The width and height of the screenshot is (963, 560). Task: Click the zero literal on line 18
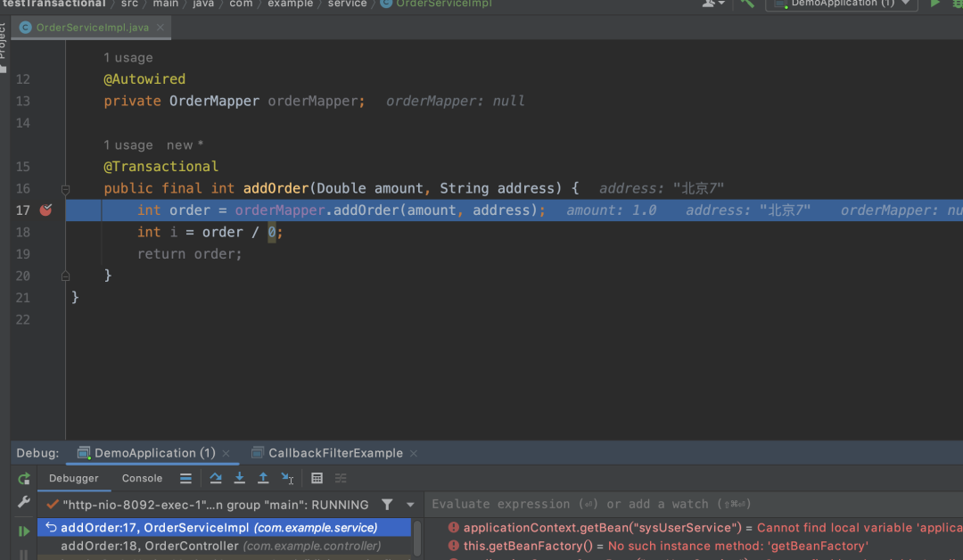(x=271, y=232)
